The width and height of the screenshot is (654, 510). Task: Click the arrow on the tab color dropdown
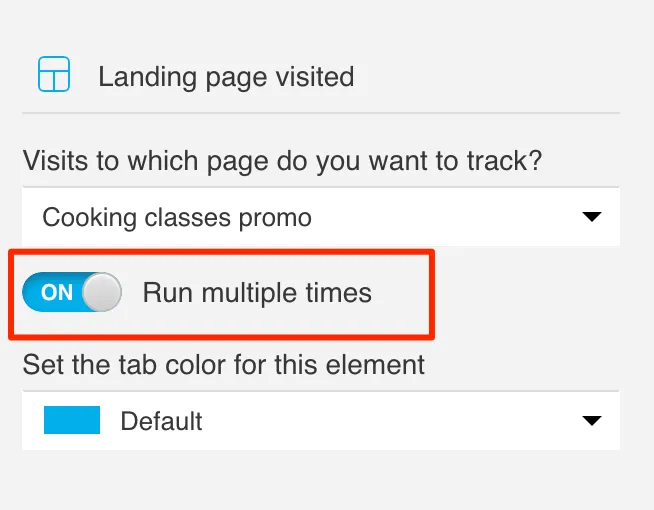(x=592, y=421)
